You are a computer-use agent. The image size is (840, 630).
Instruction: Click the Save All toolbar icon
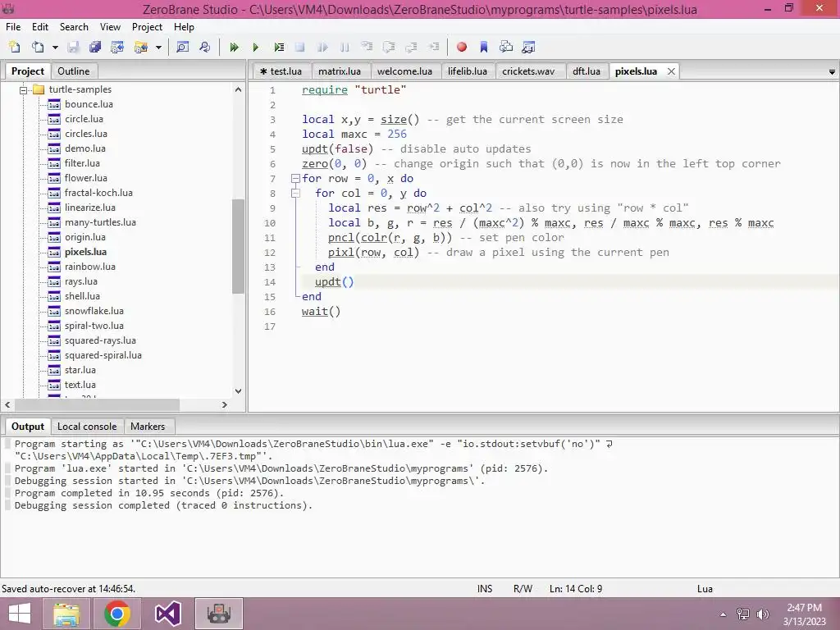(x=95, y=47)
